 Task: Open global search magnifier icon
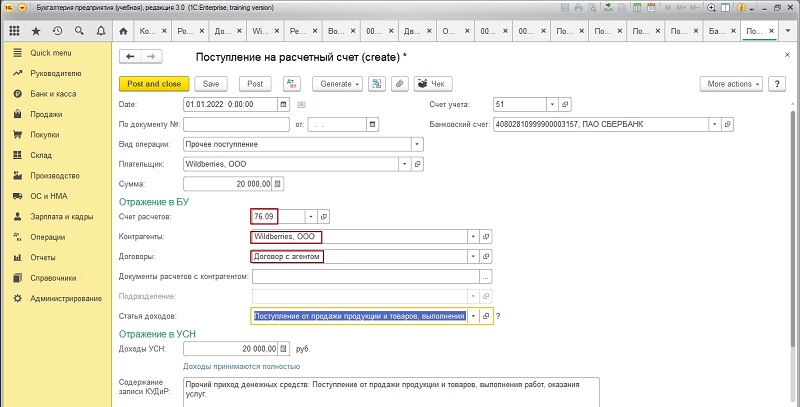pyautogui.click(x=79, y=31)
